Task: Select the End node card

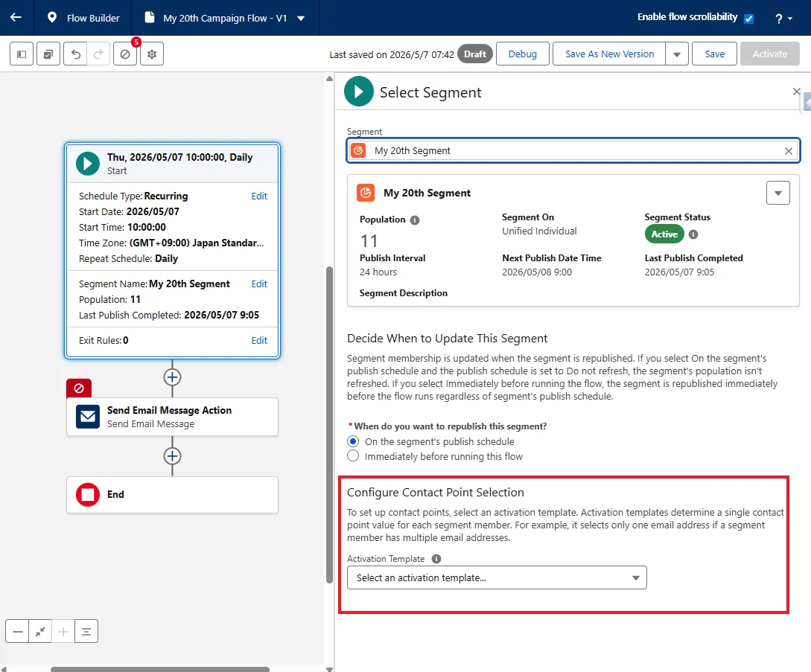Action: (x=172, y=495)
